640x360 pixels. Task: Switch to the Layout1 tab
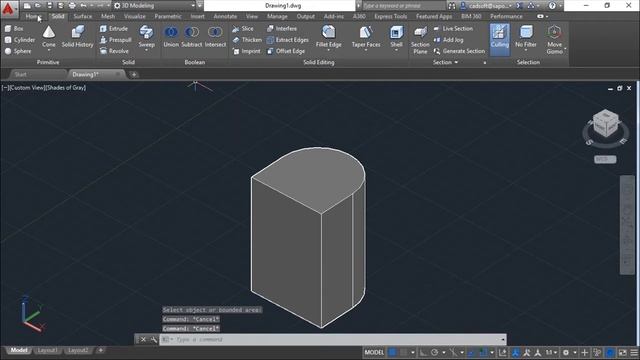(x=47, y=350)
